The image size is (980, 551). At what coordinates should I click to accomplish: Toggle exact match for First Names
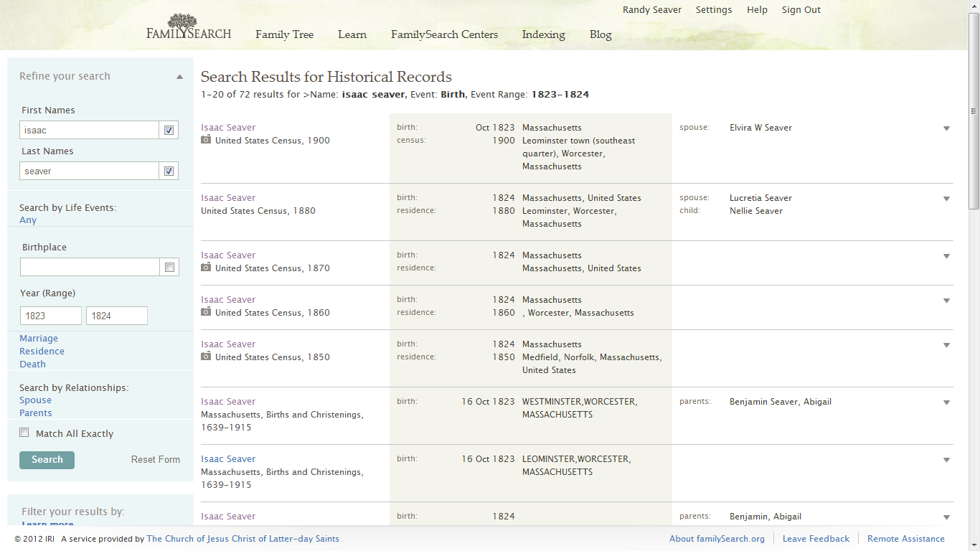pyautogui.click(x=169, y=130)
